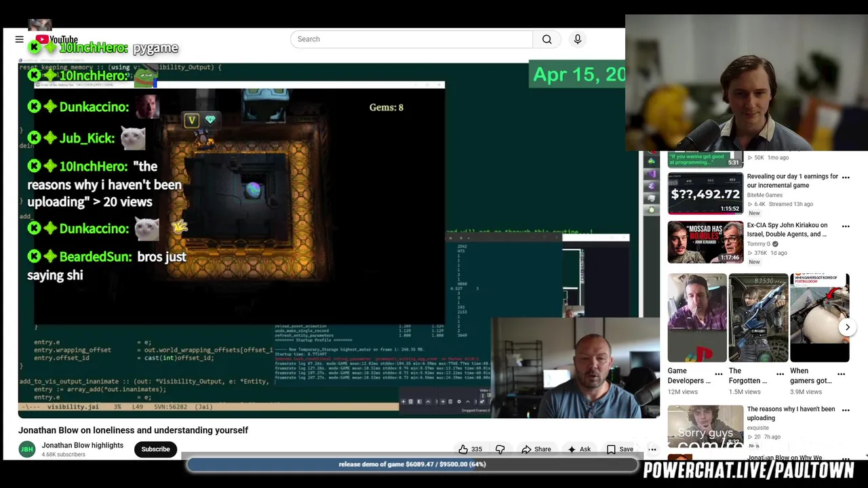
Task: Click the exquisite channel name
Action: point(758,428)
